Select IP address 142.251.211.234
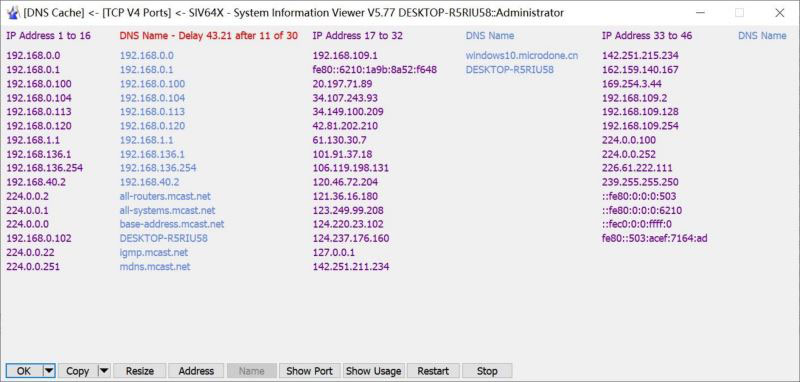This screenshot has height=382, width=800. click(351, 266)
